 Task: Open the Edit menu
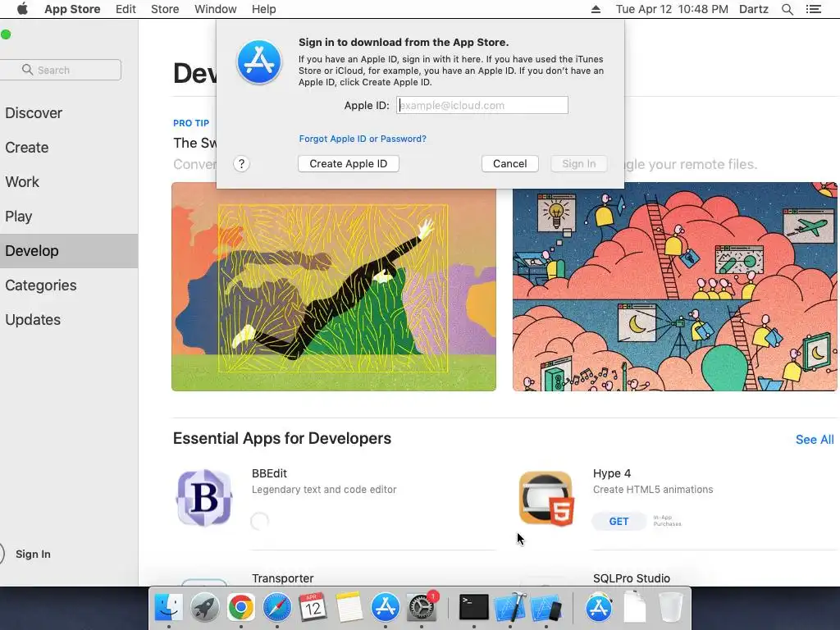click(126, 9)
